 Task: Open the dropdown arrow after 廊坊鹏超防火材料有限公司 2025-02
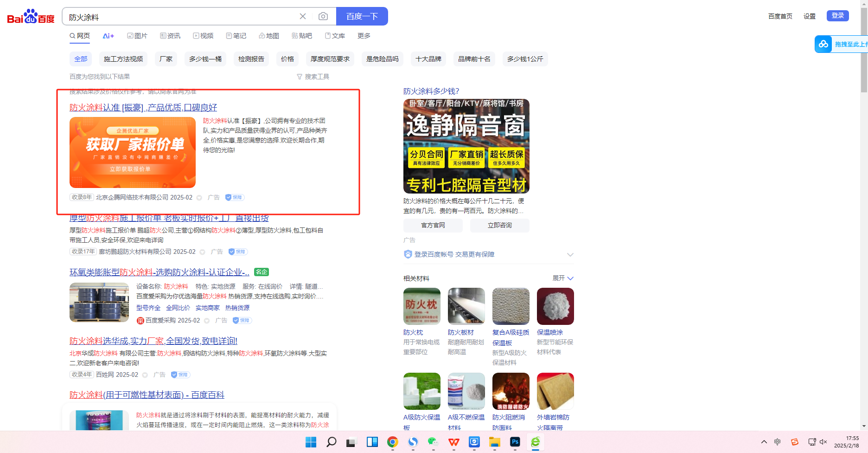click(203, 252)
